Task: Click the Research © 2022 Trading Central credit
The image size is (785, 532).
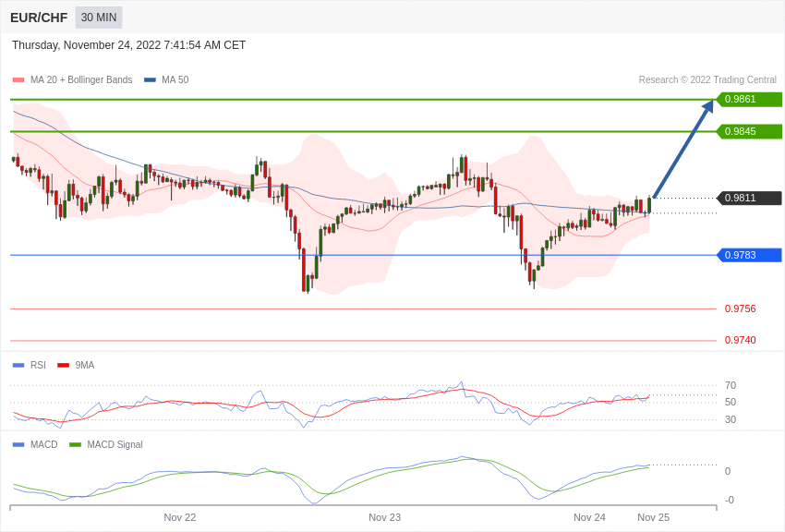Action: click(707, 80)
